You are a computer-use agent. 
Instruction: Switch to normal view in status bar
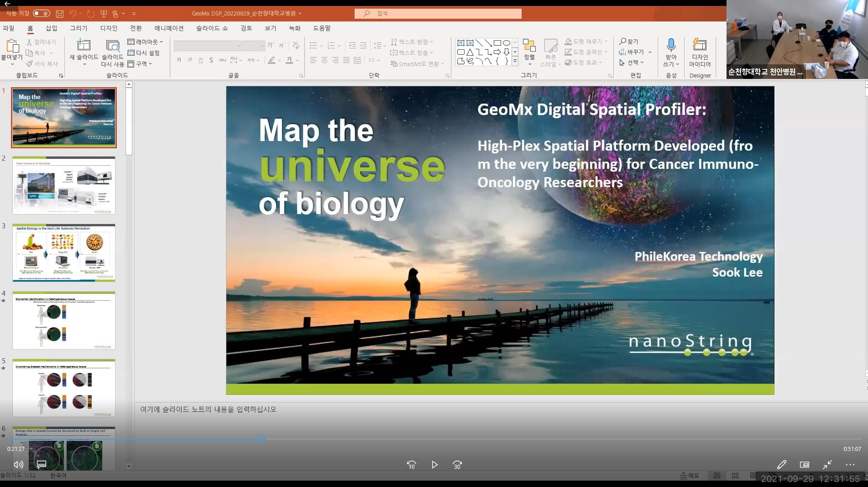pyautogui.click(x=717, y=476)
